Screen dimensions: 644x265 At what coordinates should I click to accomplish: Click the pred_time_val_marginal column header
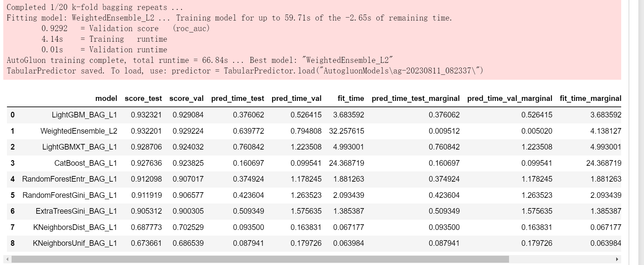509,99
